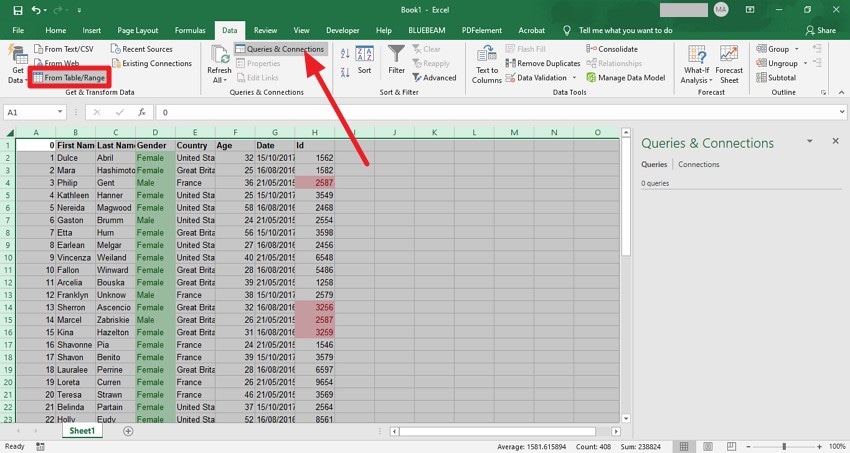The image size is (850, 453).
Task: Click the Insert Function fx icon
Action: pyautogui.click(x=141, y=112)
